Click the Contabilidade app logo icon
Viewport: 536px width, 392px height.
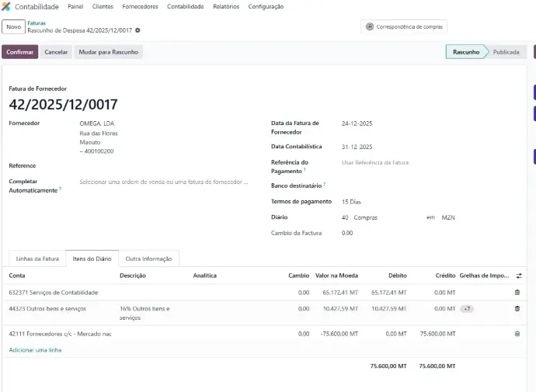(6, 6)
